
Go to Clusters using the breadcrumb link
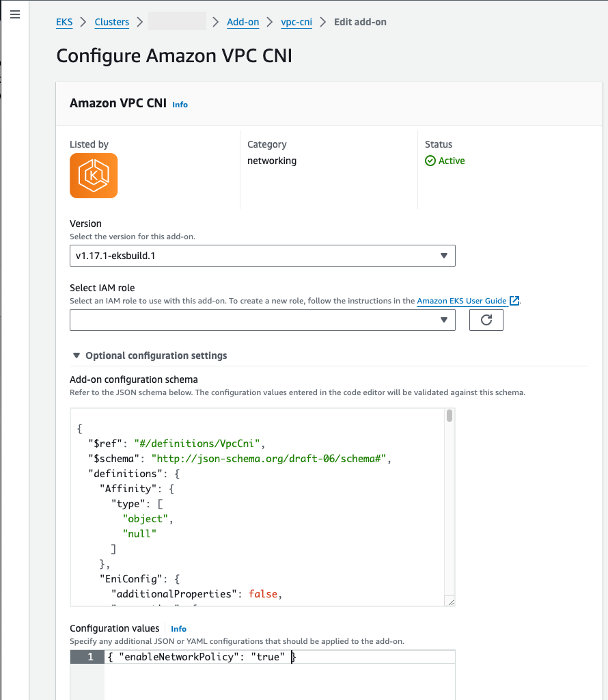111,21
